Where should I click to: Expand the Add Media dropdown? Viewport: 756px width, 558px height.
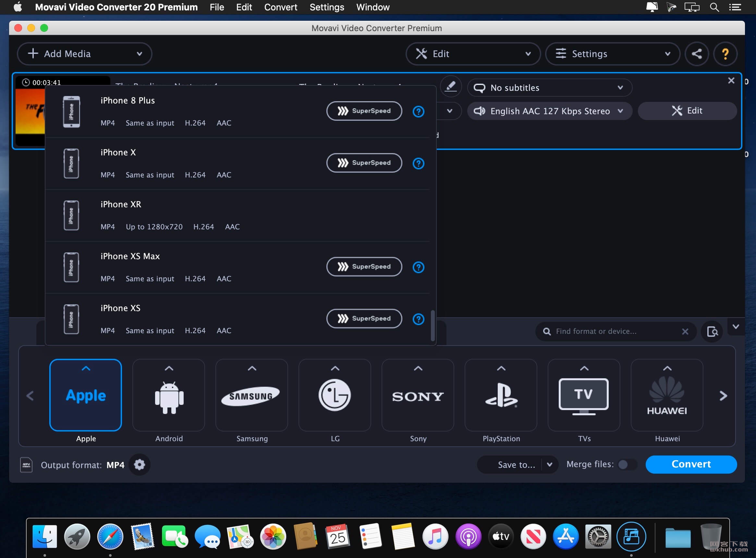point(139,54)
